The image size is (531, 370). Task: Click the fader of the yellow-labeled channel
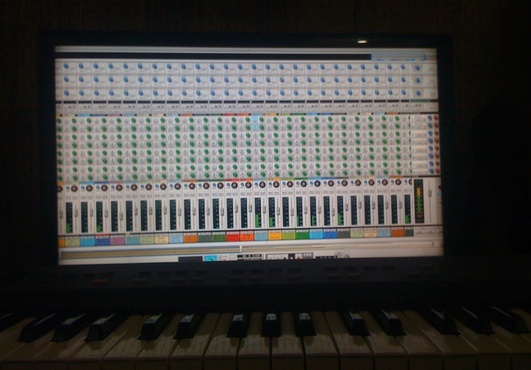coord(278,211)
